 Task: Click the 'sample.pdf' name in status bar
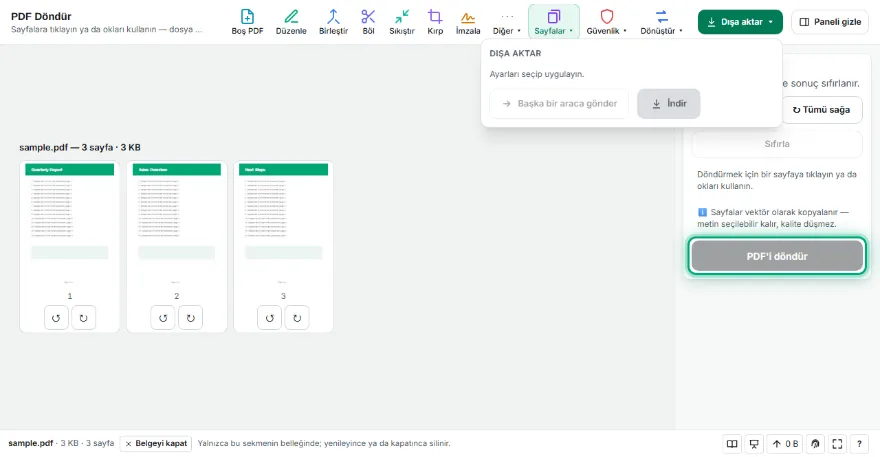(x=30, y=444)
